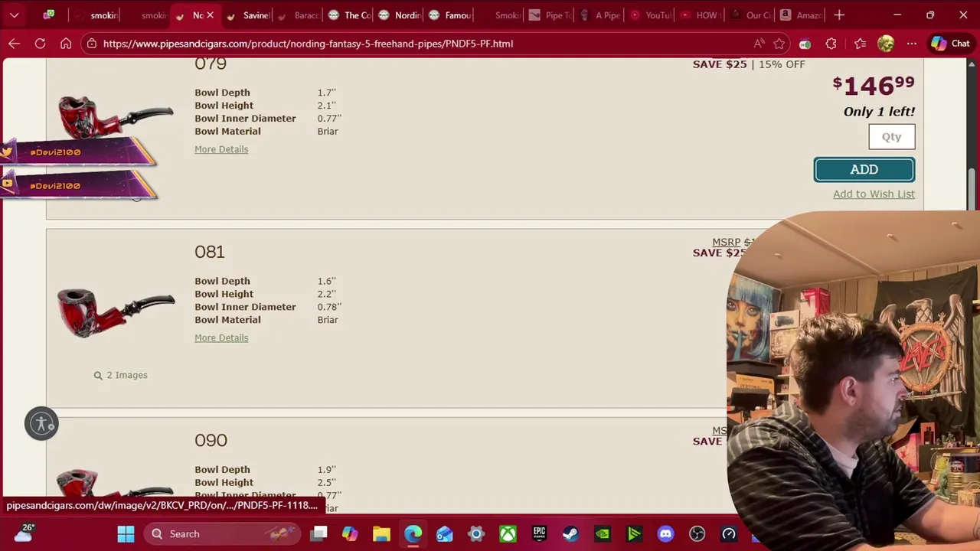Click the magnifier icon beside 2 Images

point(98,376)
